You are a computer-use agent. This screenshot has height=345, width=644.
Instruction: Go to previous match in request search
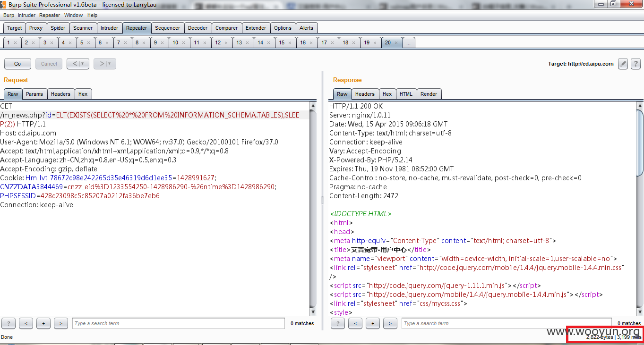click(26, 323)
